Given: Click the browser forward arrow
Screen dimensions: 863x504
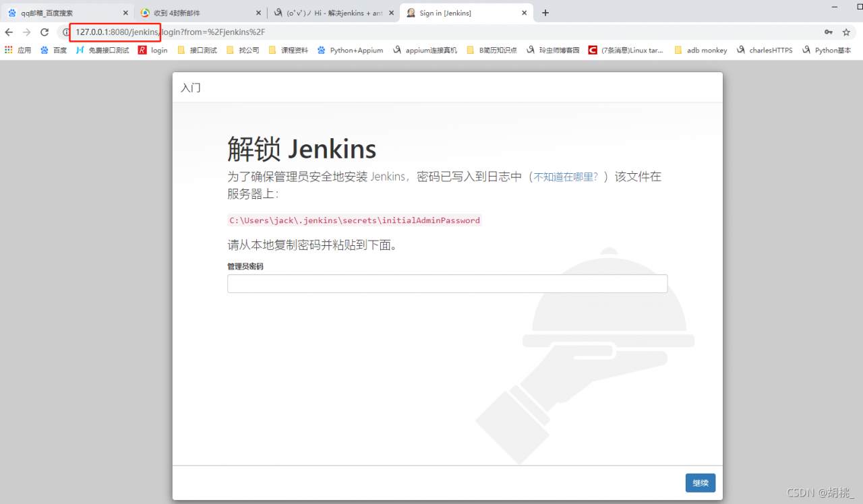Looking at the screenshot, I should click(27, 32).
